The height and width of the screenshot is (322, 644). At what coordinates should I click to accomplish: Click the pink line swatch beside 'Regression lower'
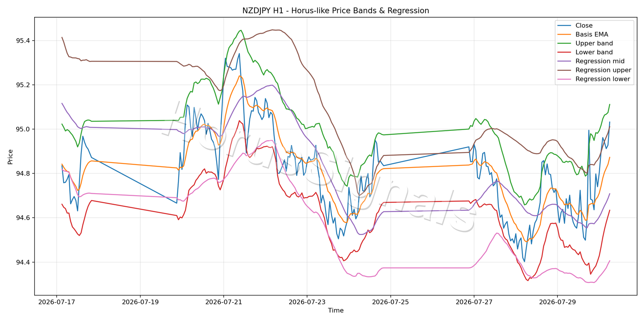tap(564, 79)
